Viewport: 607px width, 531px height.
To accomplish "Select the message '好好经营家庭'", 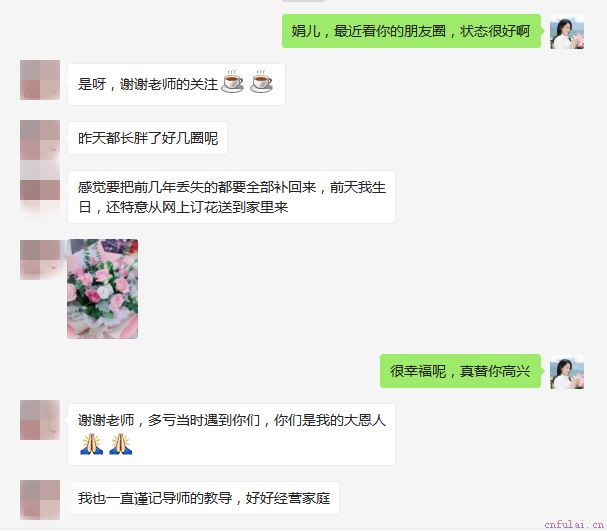I will (204, 498).
